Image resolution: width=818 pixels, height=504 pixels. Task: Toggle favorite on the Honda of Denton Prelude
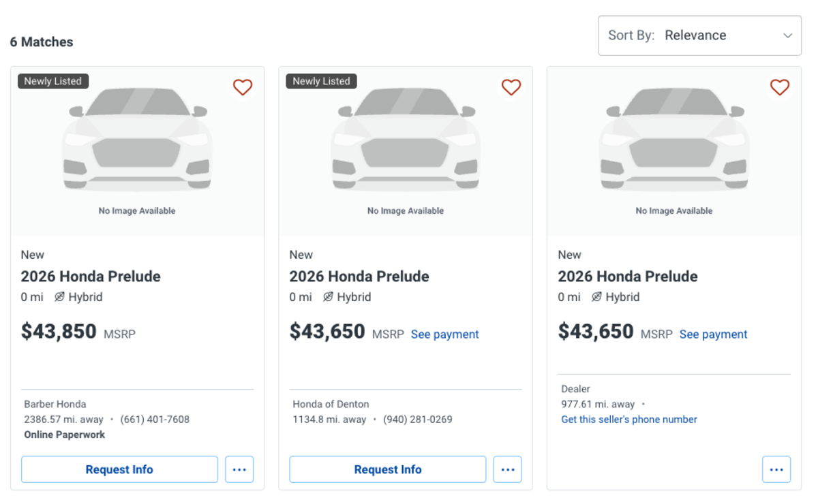(x=511, y=87)
